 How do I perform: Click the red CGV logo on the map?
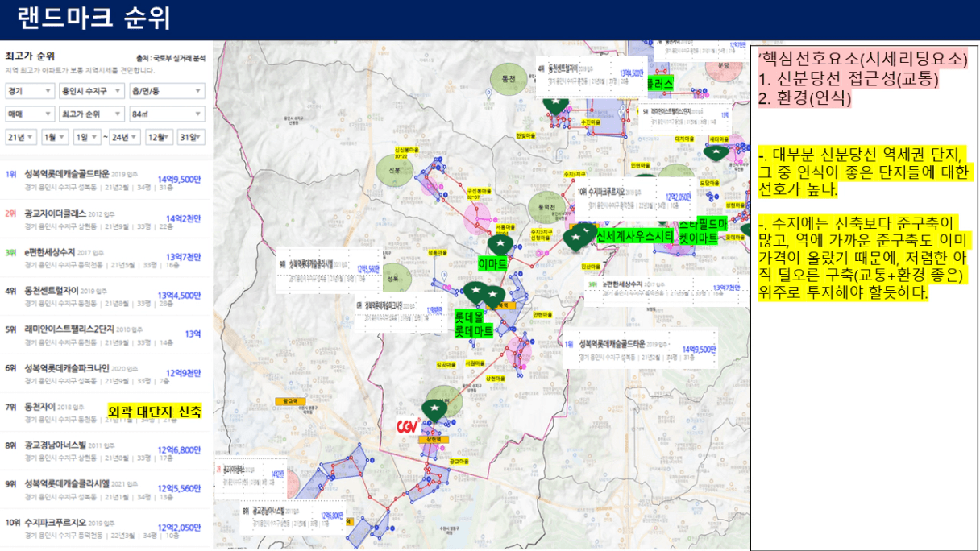coord(406,425)
